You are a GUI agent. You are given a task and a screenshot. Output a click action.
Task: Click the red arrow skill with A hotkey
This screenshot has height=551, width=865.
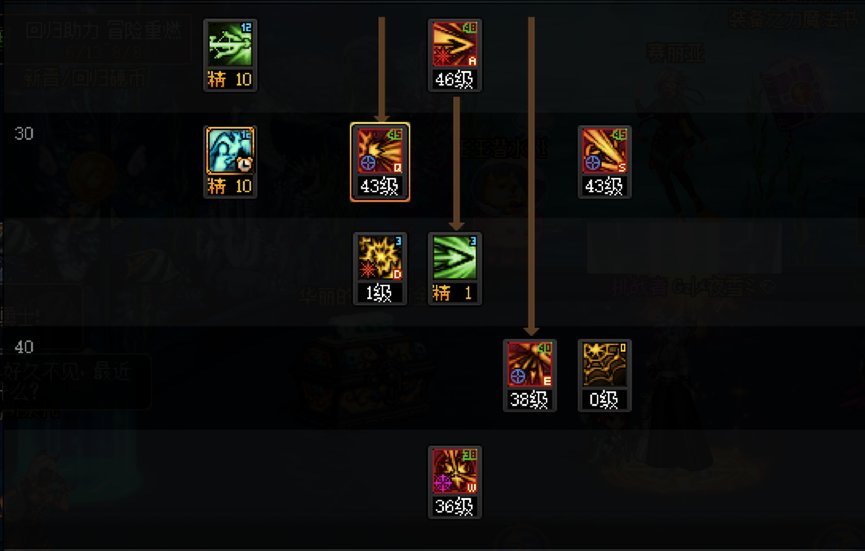pyautogui.click(x=455, y=44)
